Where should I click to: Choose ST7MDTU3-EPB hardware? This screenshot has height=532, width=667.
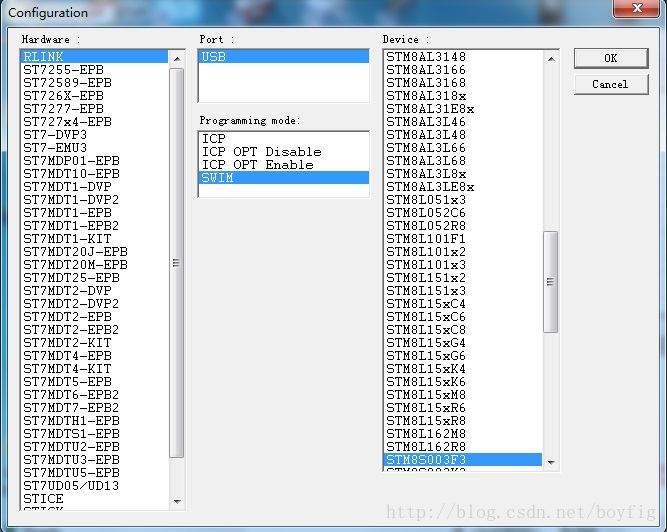(x=94, y=460)
